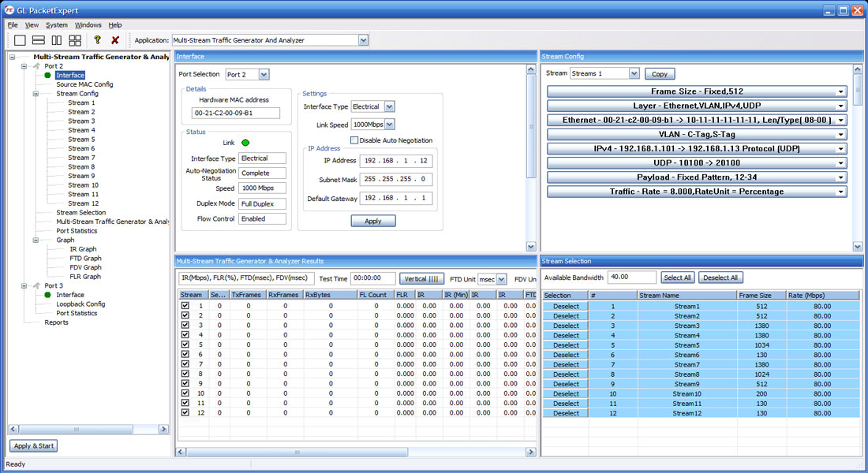Uncheck stream 12 in results table
The image size is (868, 473).
(185, 412)
